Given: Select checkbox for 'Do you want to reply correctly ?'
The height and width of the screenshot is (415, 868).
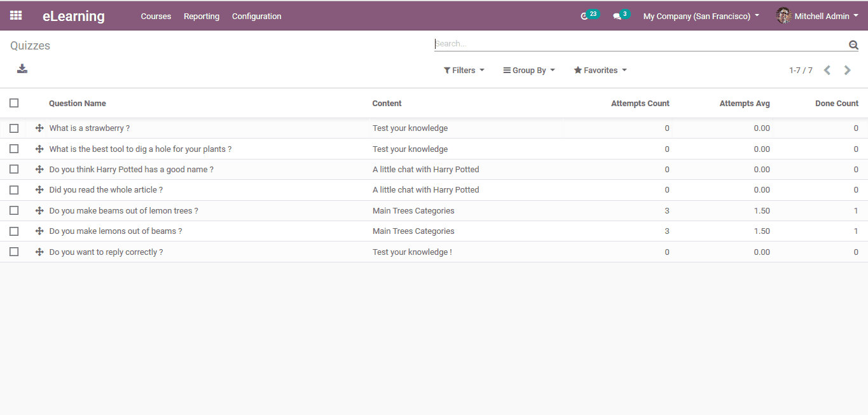Looking at the screenshot, I should pyautogui.click(x=14, y=252).
